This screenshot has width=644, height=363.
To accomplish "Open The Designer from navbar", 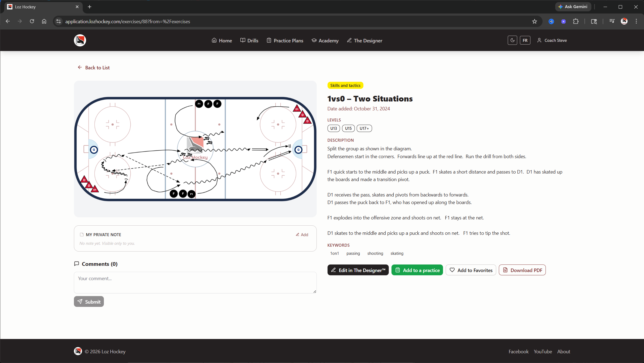I will click(364, 40).
